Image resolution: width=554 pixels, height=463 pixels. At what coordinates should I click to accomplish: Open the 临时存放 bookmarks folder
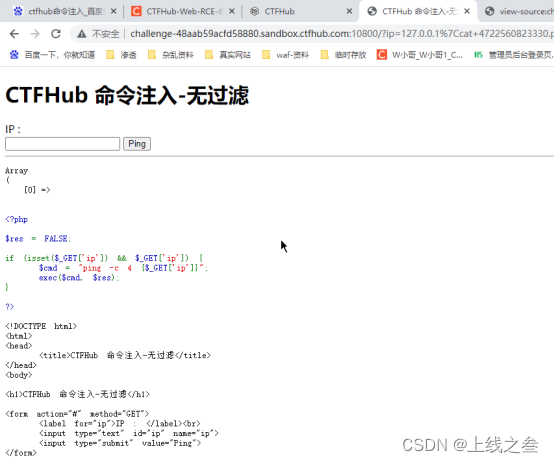(x=343, y=55)
